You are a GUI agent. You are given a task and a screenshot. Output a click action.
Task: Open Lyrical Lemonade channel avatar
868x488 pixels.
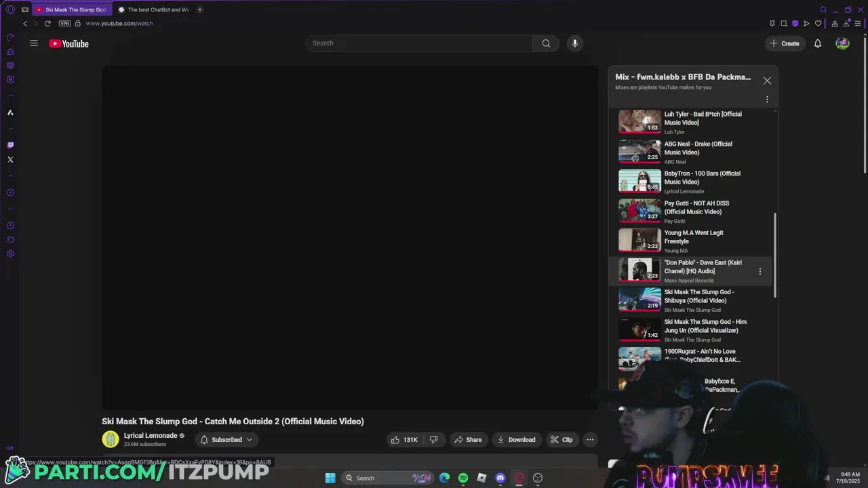coord(111,440)
